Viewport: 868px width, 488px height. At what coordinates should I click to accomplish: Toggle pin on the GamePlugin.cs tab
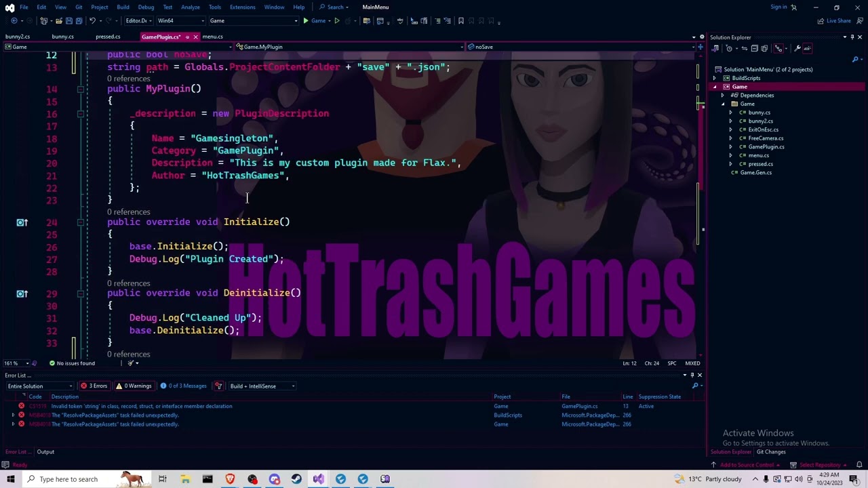187,37
